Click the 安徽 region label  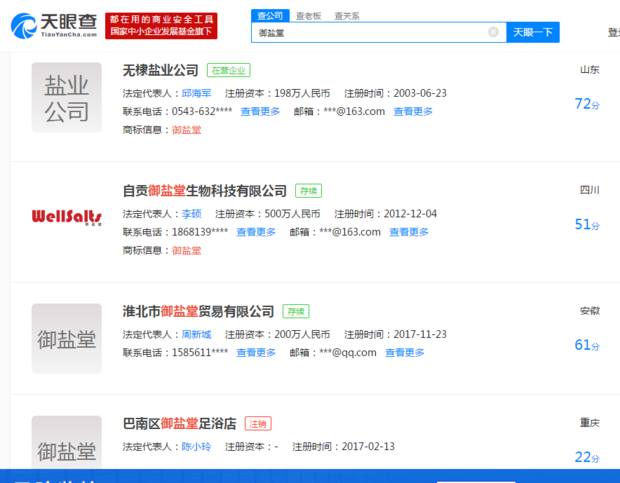tap(590, 311)
